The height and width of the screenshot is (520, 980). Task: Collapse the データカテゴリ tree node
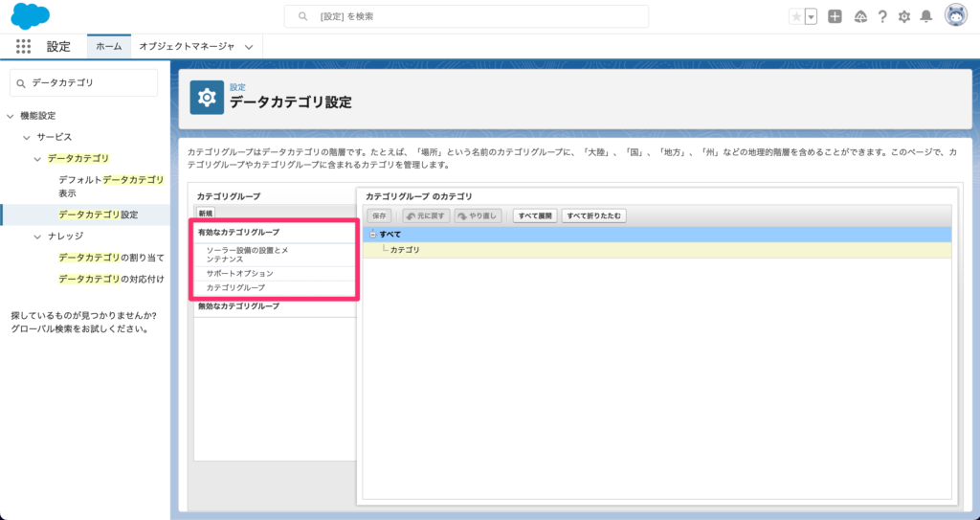tap(38, 159)
